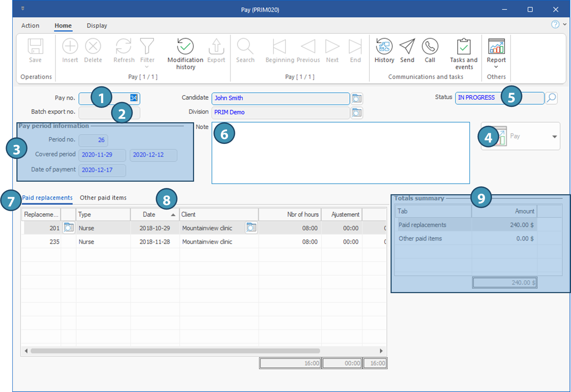Open the Display ribbon tab
Screen dimensions: 571x392
[x=97, y=26]
